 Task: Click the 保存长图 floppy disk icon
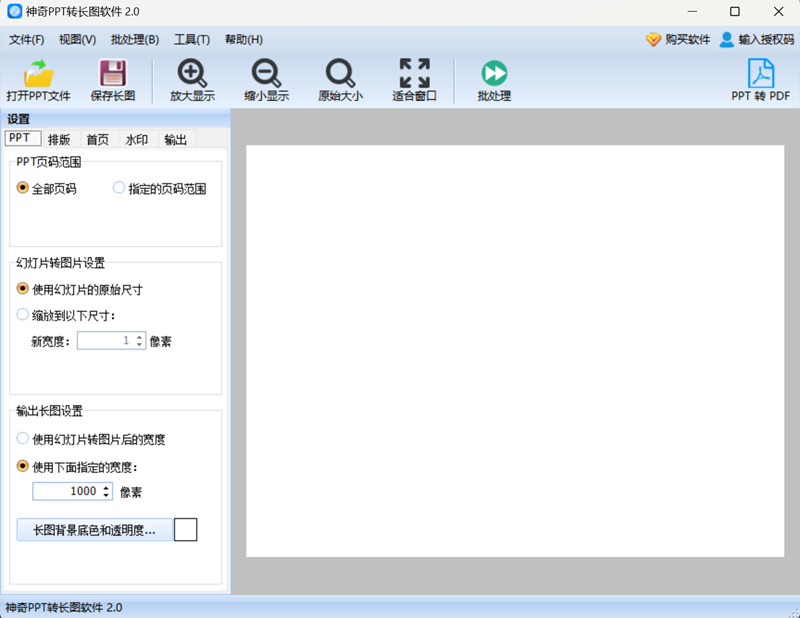click(112, 73)
